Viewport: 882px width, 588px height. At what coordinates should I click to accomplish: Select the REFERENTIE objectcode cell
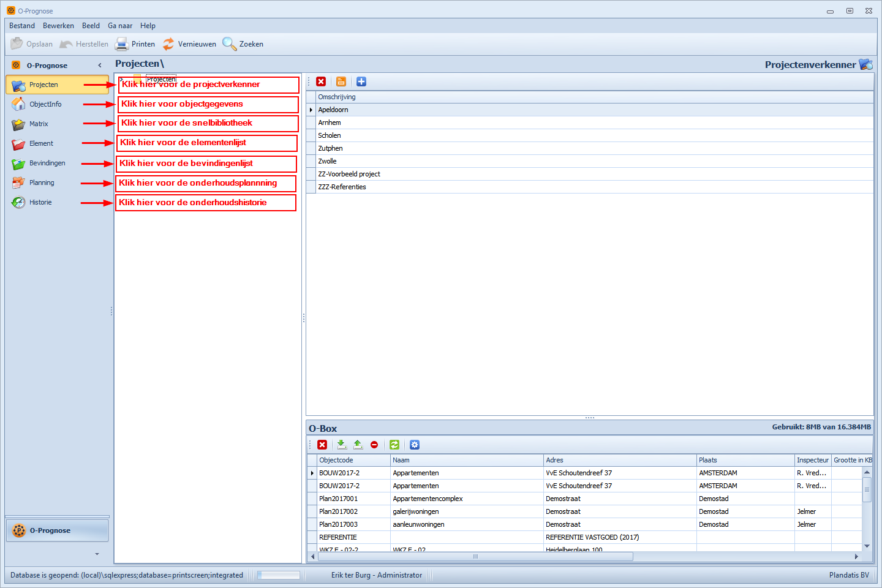click(353, 537)
